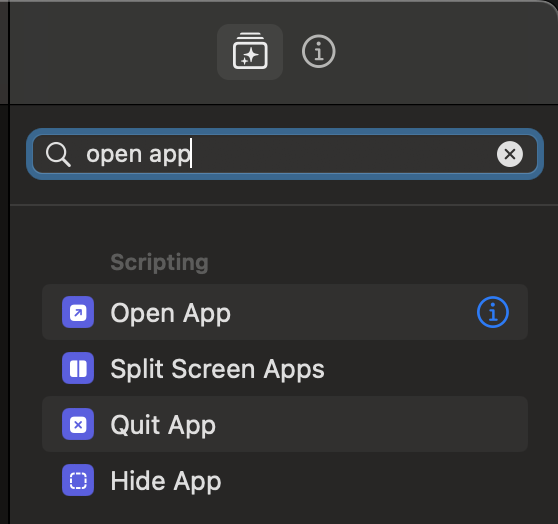This screenshot has height=524, width=558.
Task: Show Shortcut Details via top info icon
Action: pyautogui.click(x=319, y=52)
